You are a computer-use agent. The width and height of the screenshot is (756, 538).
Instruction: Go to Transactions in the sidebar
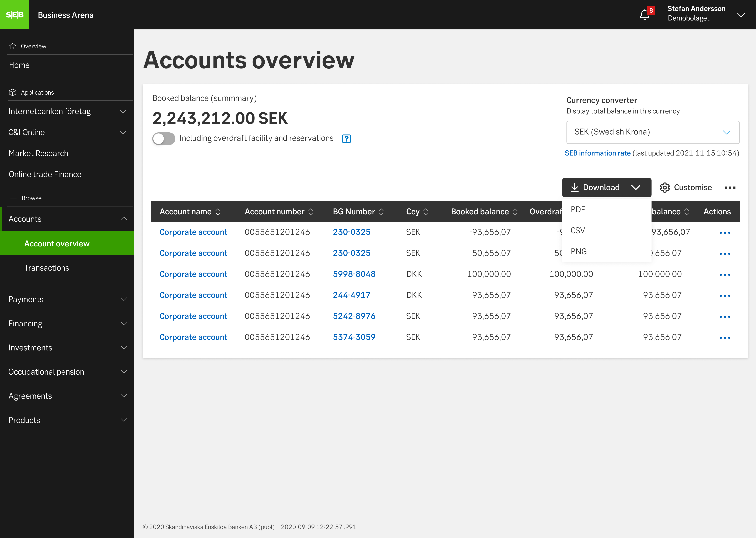(47, 268)
